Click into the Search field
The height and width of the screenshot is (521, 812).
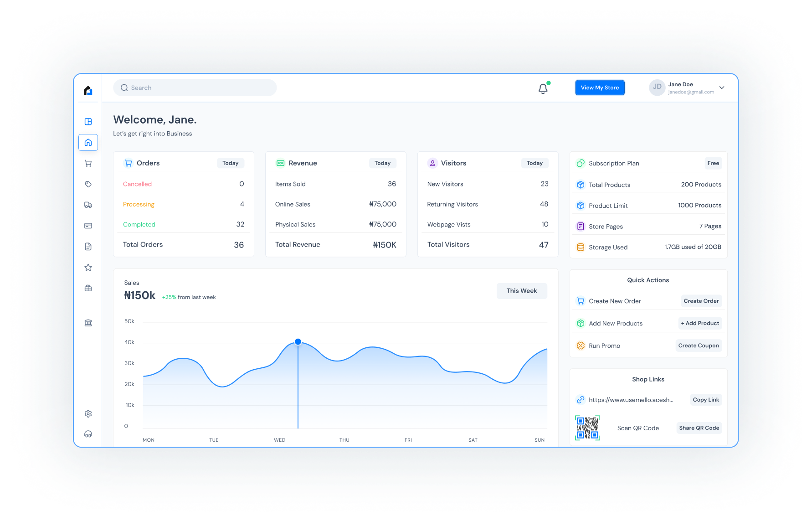pyautogui.click(x=195, y=88)
